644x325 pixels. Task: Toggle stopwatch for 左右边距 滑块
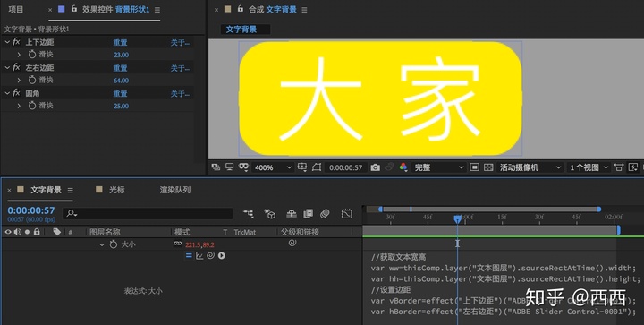tap(32, 80)
